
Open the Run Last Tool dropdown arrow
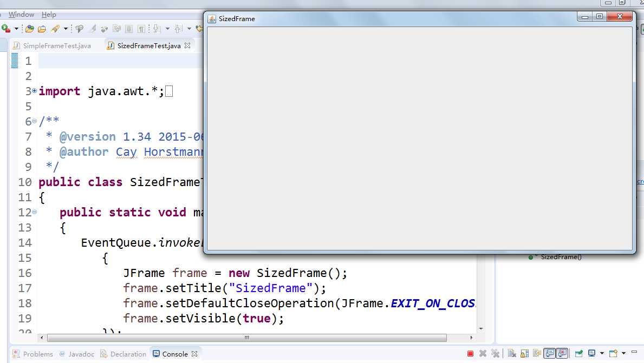coord(16,29)
